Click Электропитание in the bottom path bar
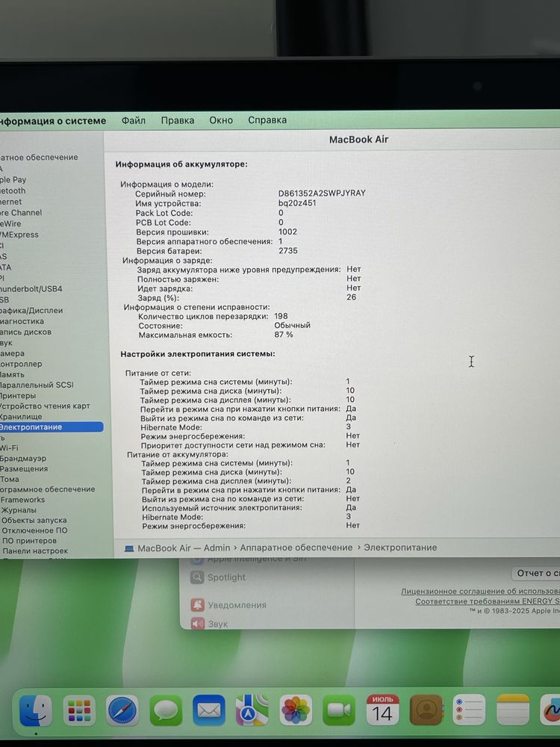 coord(400,548)
